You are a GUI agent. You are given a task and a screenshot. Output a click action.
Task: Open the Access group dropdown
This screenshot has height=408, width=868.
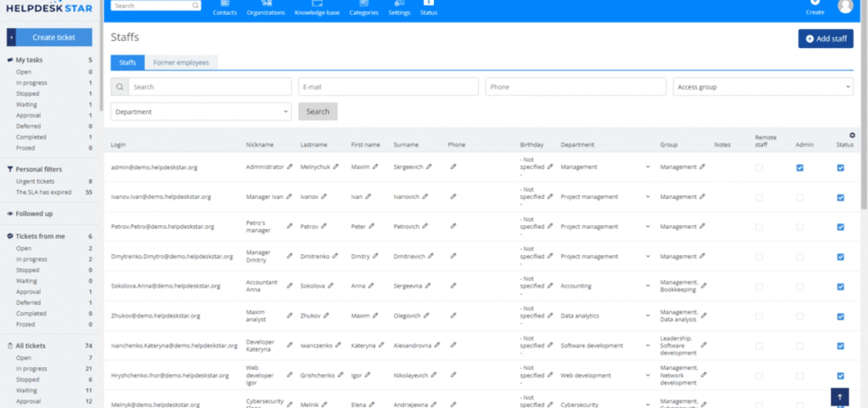pos(763,87)
